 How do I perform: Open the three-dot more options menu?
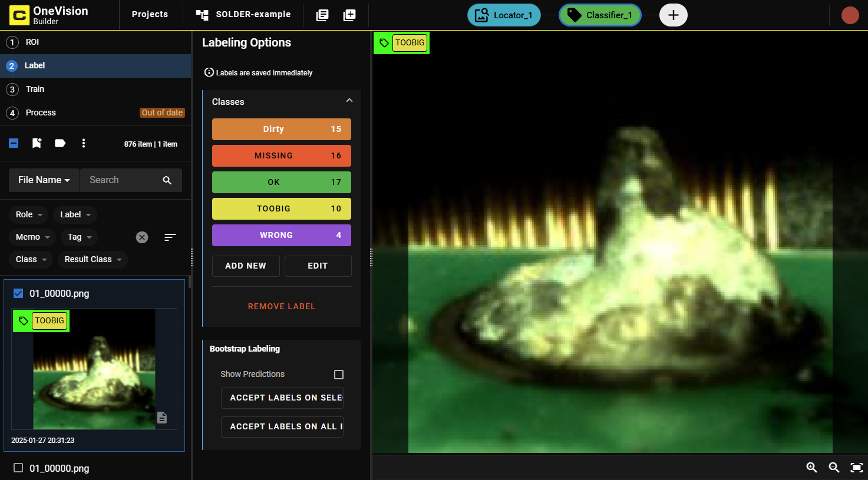click(84, 143)
